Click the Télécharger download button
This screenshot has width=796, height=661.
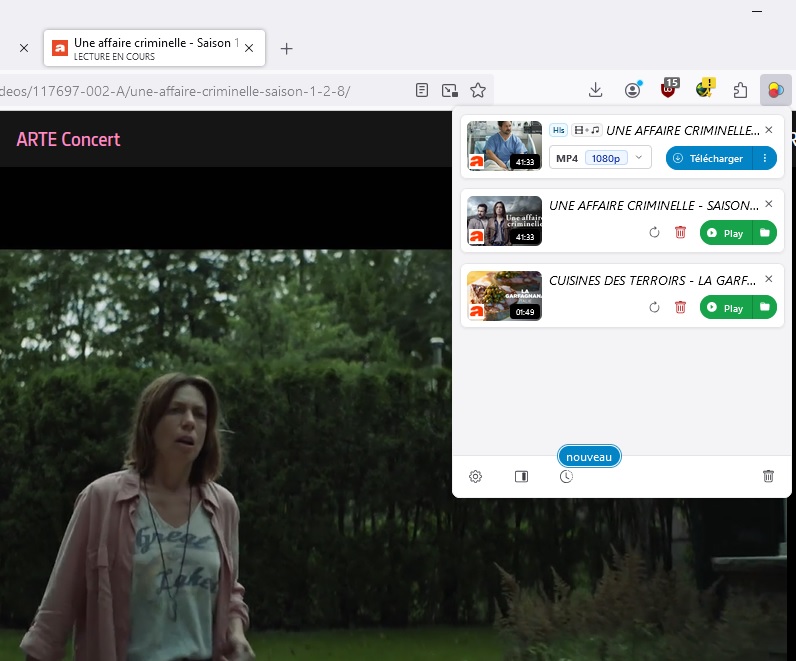[x=709, y=158]
